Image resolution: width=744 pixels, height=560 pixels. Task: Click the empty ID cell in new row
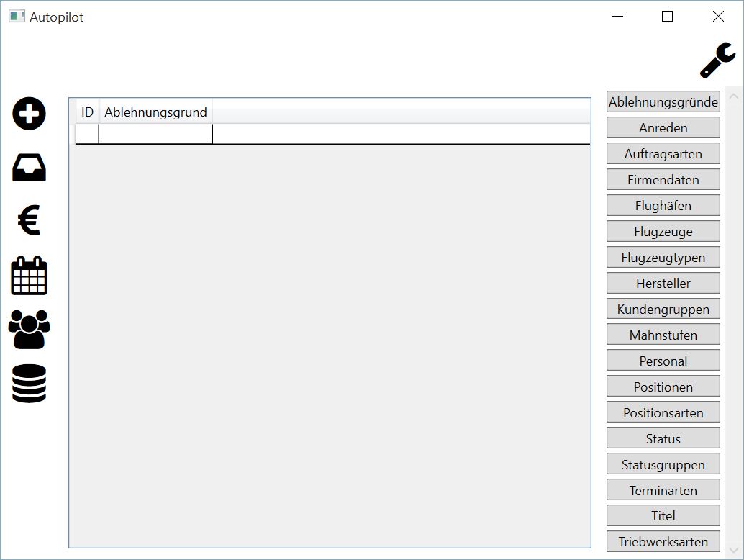coord(87,134)
